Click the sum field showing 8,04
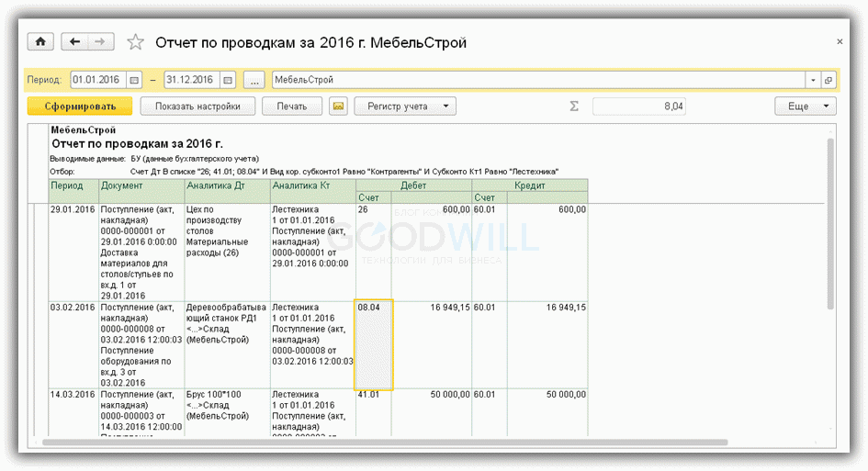Viewport: 868px width, 471px height. (639, 107)
